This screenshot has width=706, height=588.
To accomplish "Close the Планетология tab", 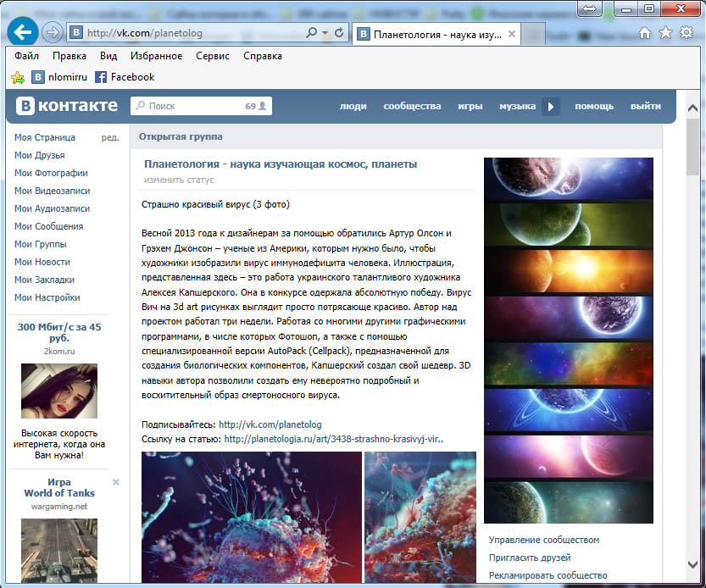I will tap(512, 34).
